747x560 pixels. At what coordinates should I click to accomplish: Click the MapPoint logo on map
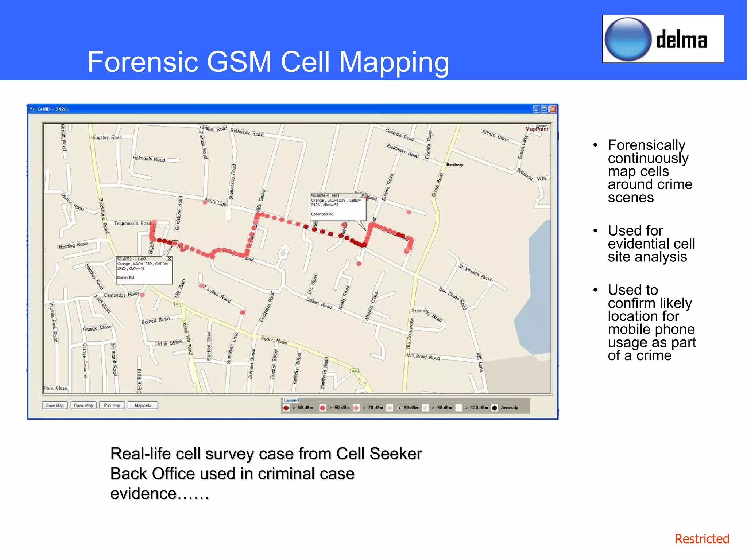click(537, 128)
